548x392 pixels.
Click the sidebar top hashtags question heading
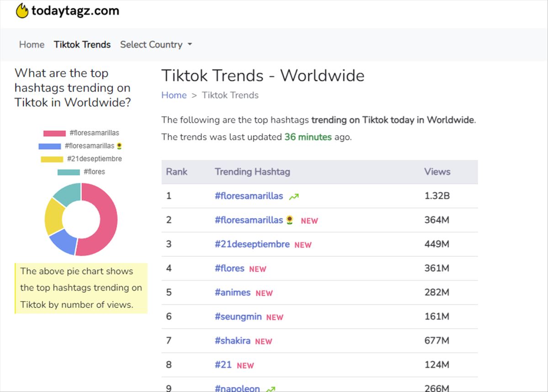point(73,88)
